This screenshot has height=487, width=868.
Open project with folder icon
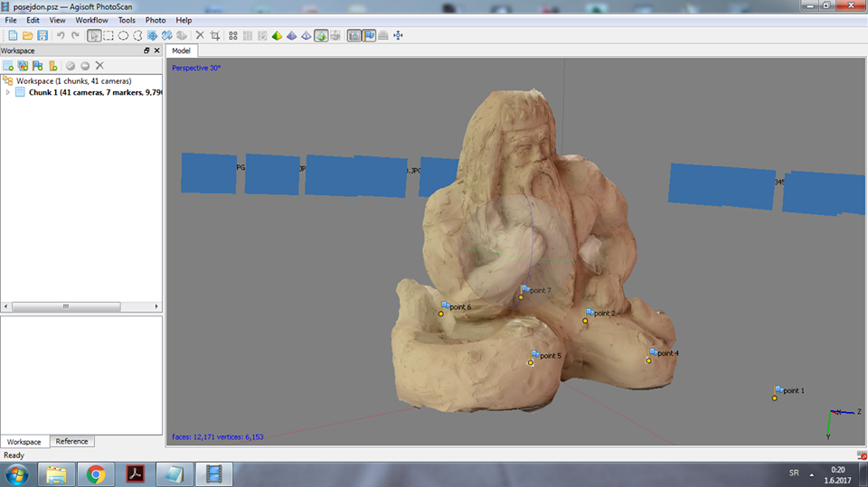[28, 35]
